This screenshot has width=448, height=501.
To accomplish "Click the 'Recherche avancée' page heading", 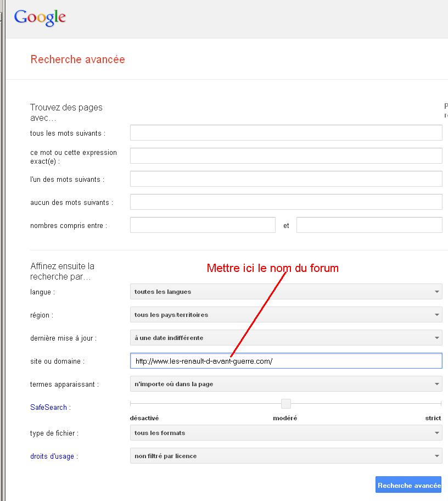I will coord(77,59).
